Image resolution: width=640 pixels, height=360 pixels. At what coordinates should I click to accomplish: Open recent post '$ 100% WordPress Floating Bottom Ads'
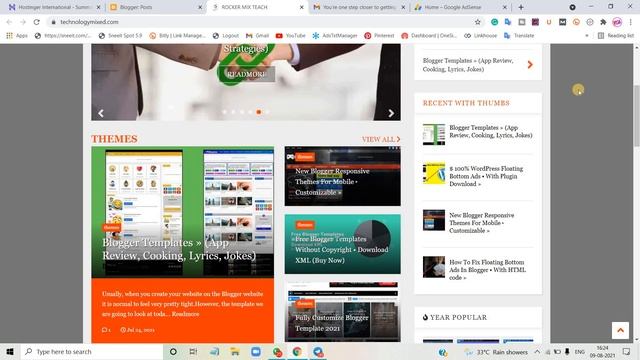(486, 176)
